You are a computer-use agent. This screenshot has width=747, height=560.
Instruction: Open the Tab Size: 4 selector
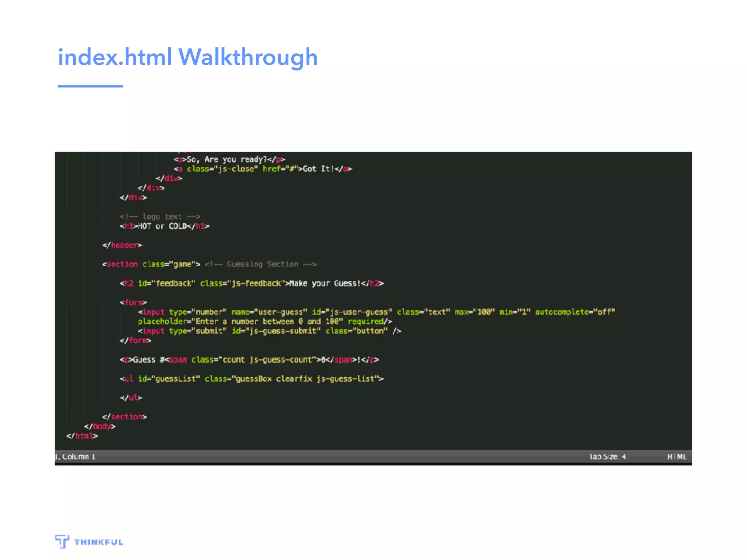607,456
